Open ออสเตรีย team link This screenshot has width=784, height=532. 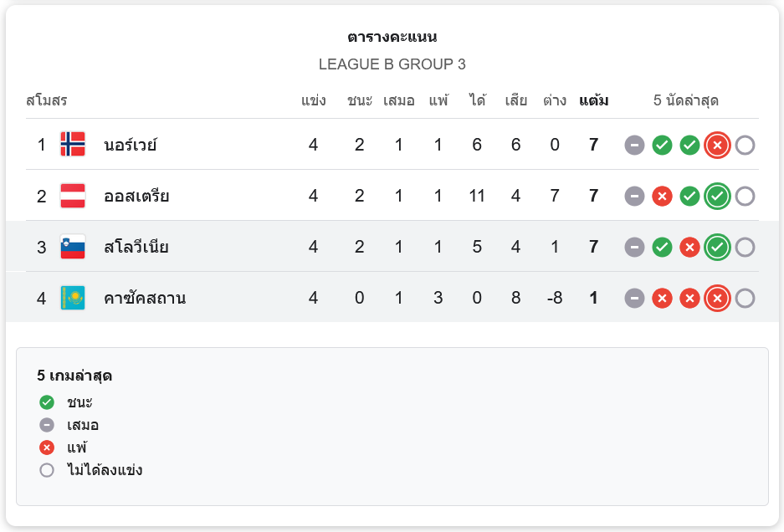pyautogui.click(x=136, y=196)
